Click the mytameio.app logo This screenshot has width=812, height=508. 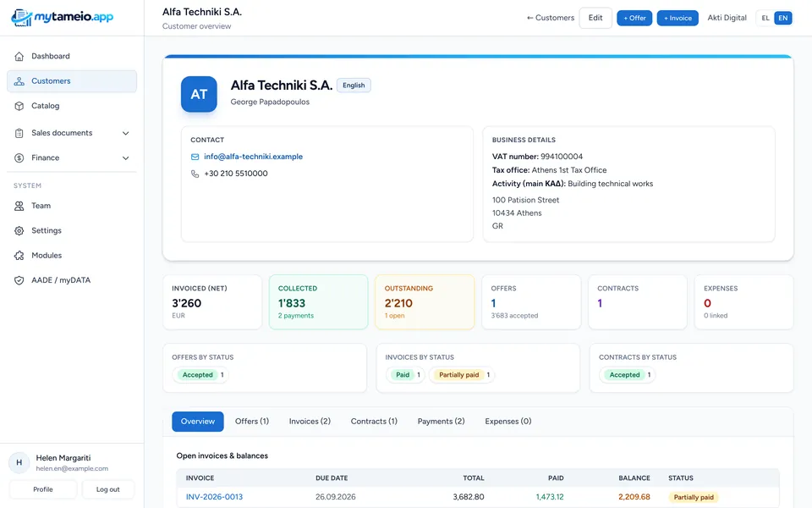coord(62,18)
